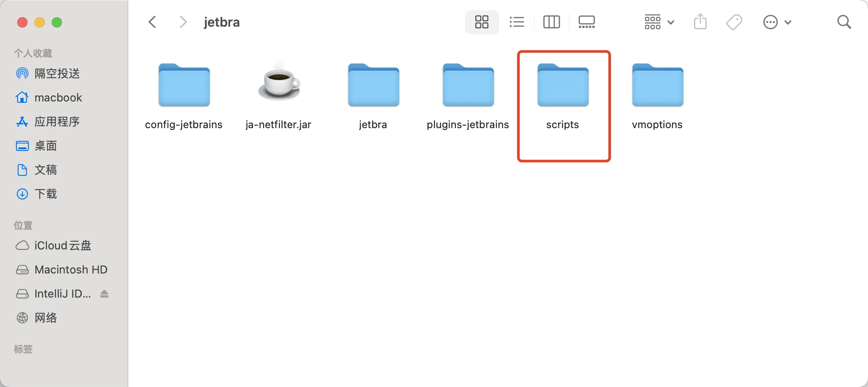The width and height of the screenshot is (868, 387).
Task: Zoom the Finder window with green button
Action: coord(57,22)
